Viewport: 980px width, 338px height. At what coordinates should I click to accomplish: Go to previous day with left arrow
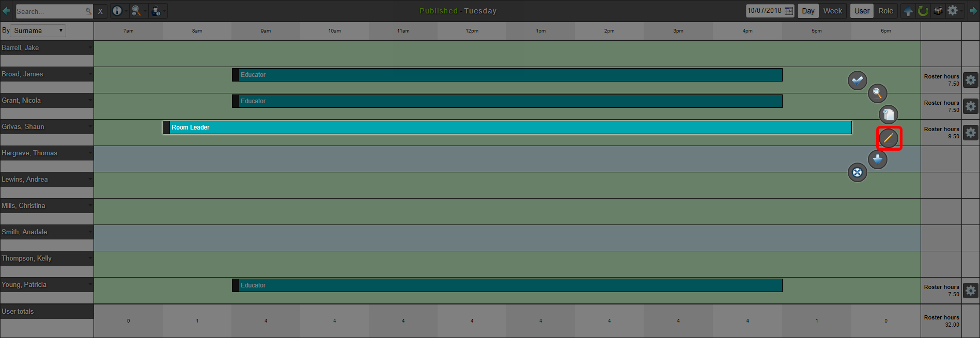click(x=6, y=11)
